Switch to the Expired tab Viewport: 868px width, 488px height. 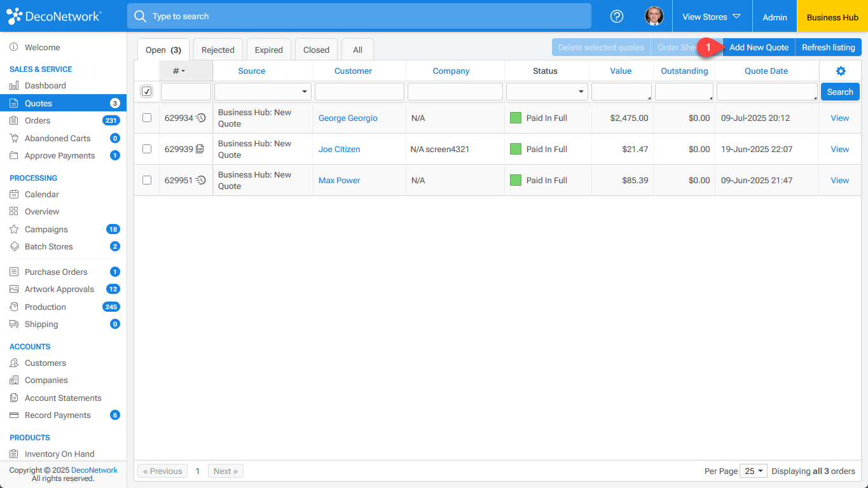click(x=269, y=50)
